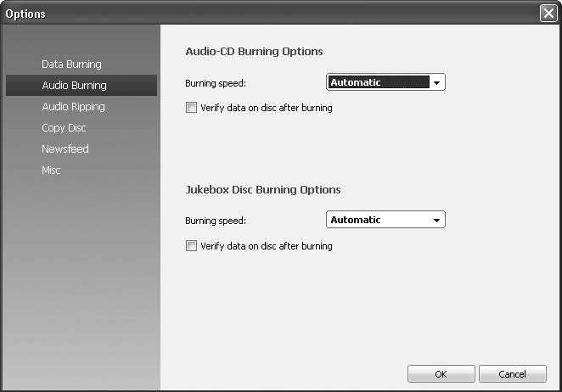Enable verify data checkbox under Jukebox Disc options
This screenshot has height=392, width=562.
coord(191,246)
